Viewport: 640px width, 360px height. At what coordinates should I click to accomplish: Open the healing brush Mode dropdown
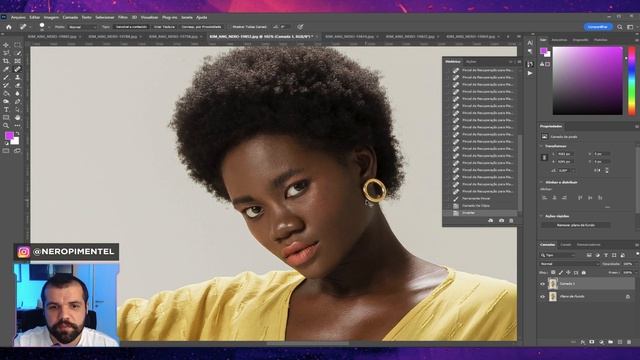pos(82,27)
